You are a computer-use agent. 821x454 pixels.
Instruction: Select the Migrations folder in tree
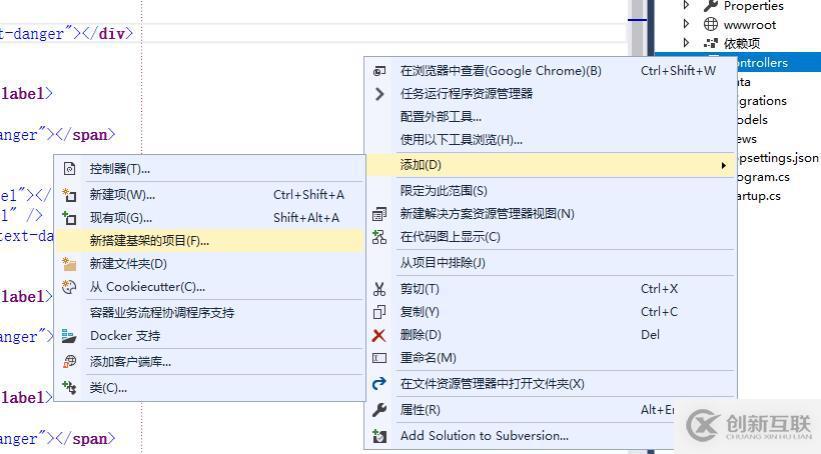tap(762, 101)
